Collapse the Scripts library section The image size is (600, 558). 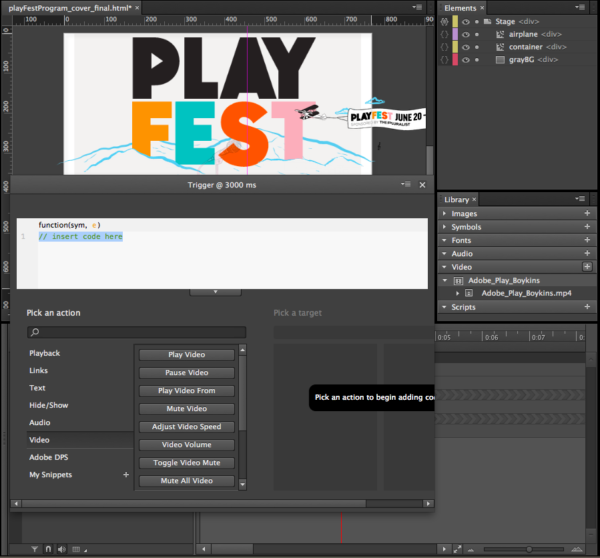pos(444,307)
